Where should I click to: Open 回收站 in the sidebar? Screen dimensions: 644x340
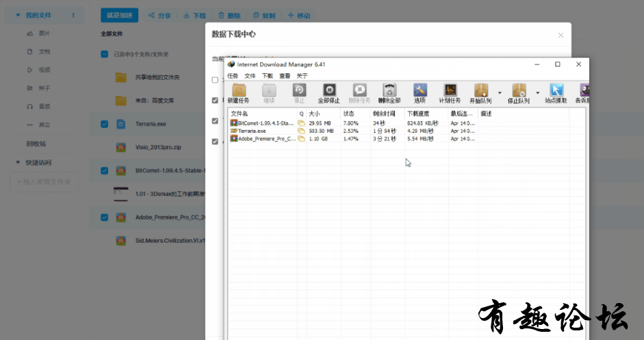[x=36, y=144]
